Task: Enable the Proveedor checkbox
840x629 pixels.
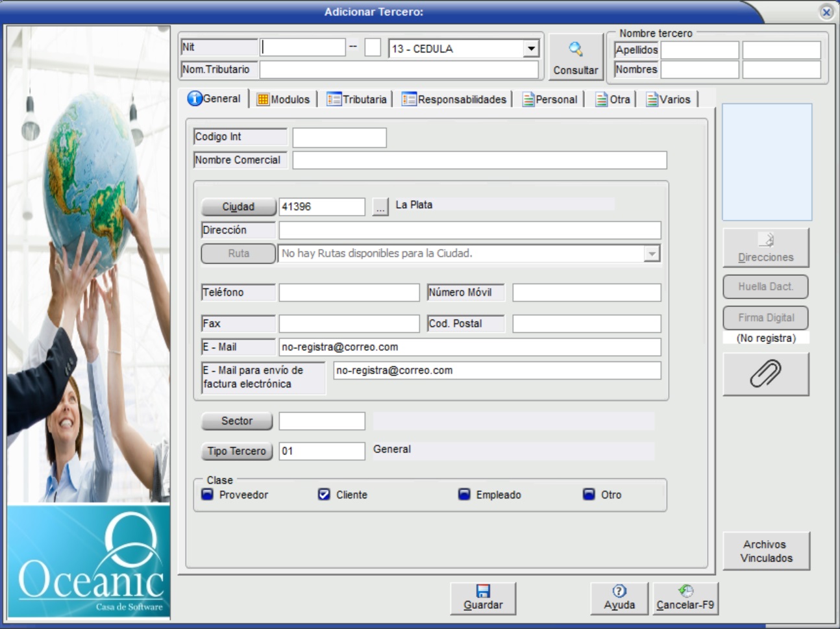Action: click(208, 495)
